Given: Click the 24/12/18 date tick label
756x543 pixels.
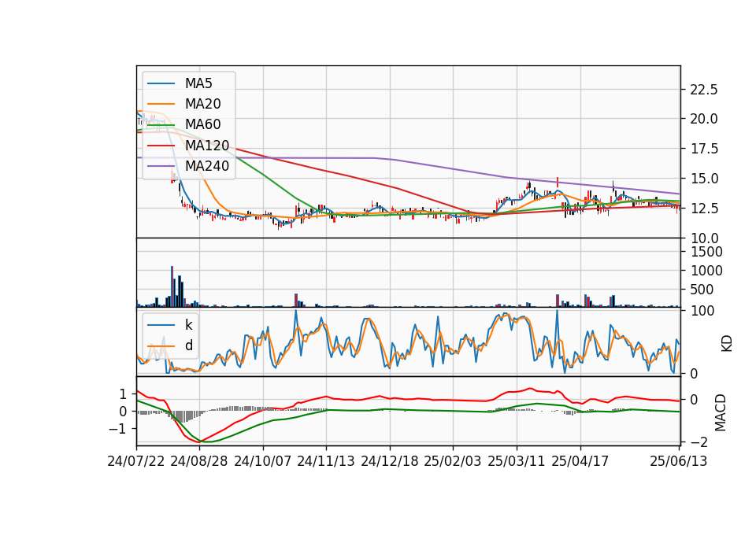Looking at the screenshot, I should click(x=390, y=461).
